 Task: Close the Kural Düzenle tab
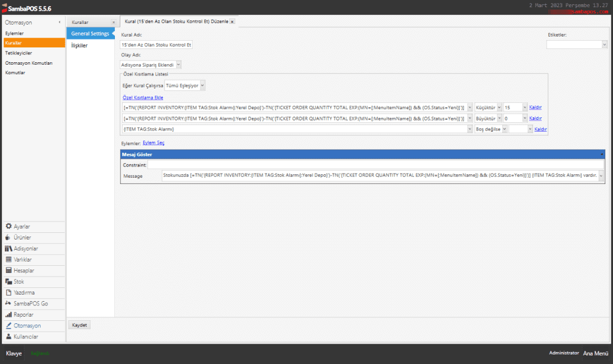232,22
